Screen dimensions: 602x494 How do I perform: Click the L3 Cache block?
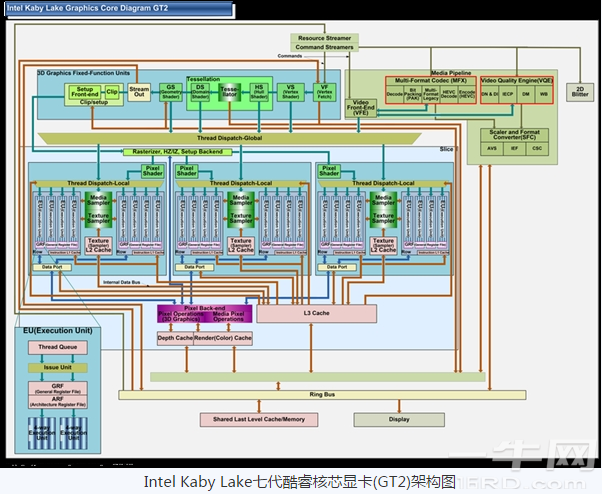coord(316,313)
